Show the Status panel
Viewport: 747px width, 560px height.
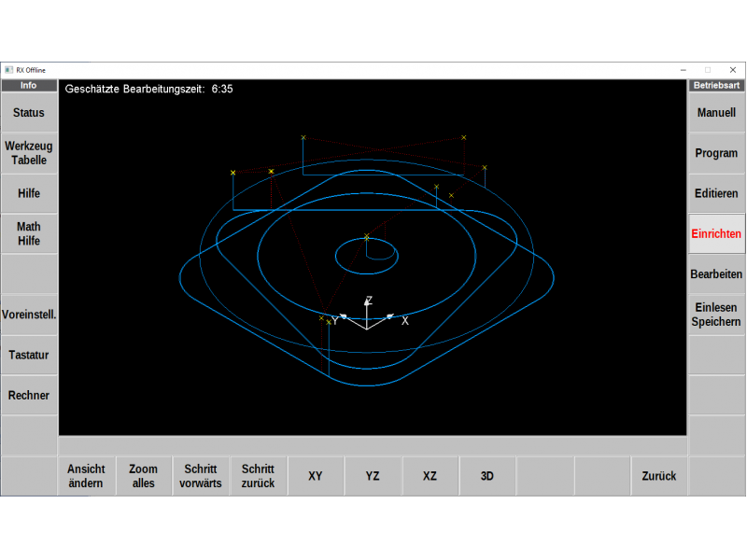tap(29, 112)
